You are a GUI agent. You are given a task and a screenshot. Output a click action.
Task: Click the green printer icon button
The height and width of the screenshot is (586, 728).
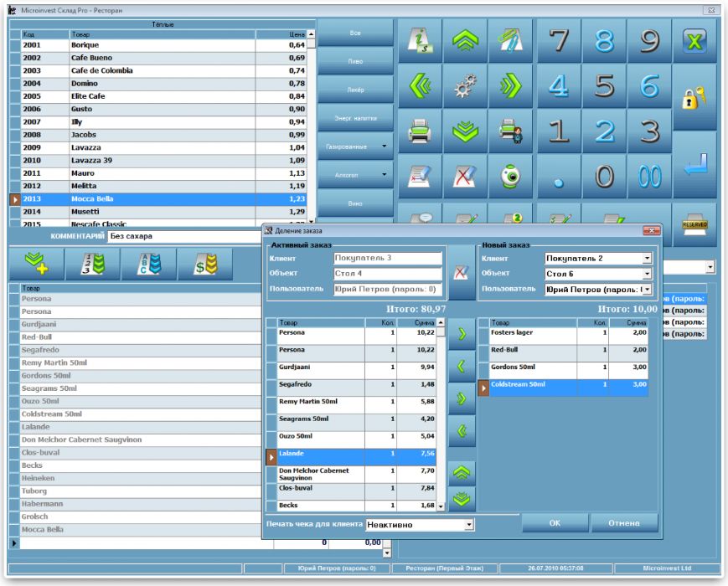(x=420, y=131)
